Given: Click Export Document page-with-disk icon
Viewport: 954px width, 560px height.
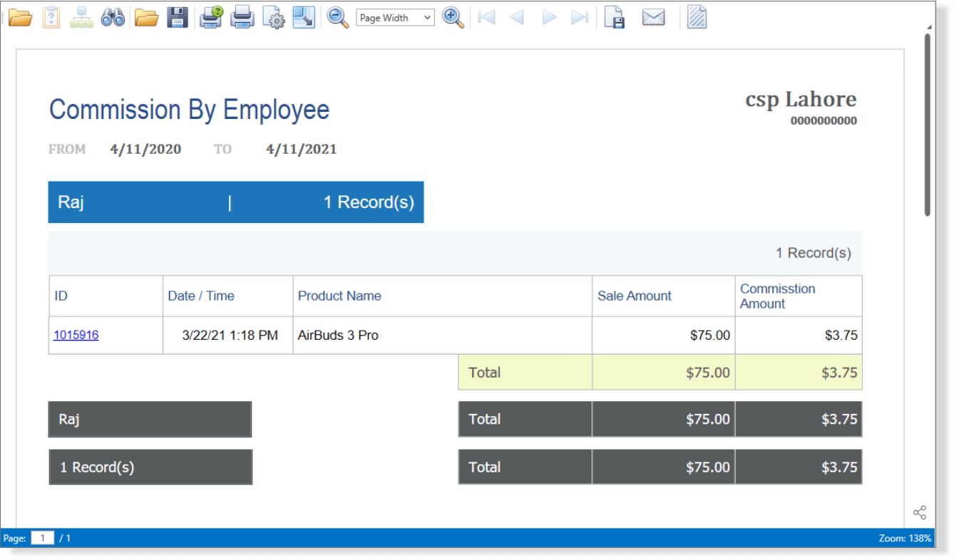Looking at the screenshot, I should pyautogui.click(x=614, y=17).
